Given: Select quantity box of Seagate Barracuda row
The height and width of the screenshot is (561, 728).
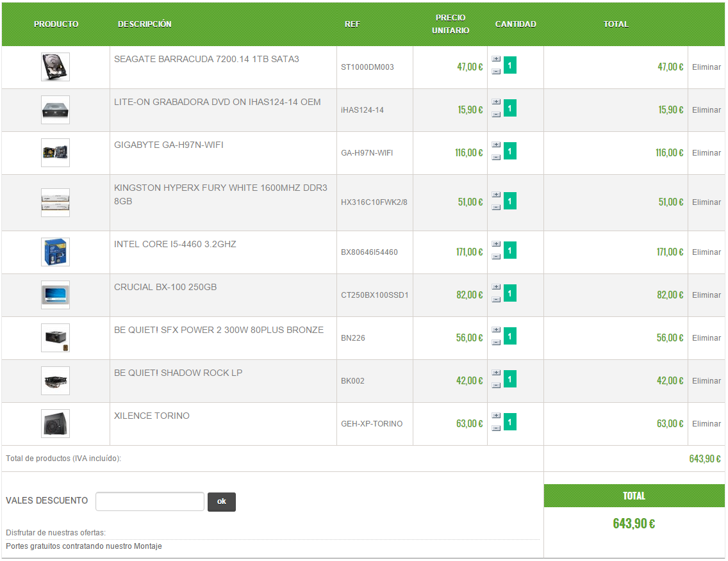Looking at the screenshot, I should [509, 65].
